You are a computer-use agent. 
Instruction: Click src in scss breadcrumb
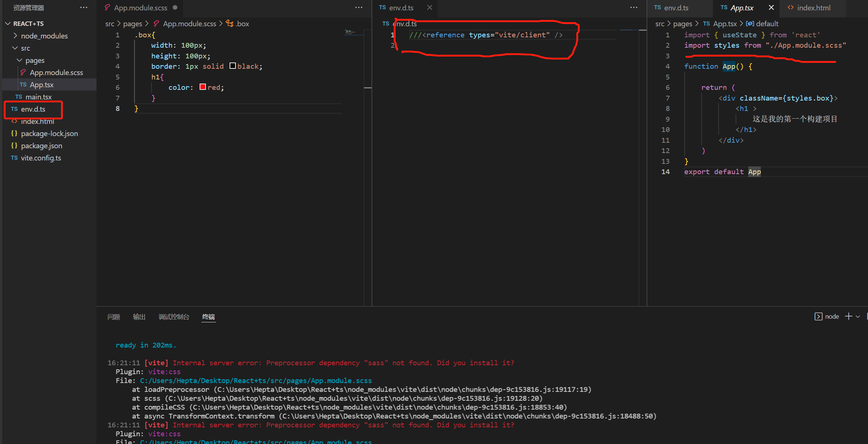click(x=109, y=23)
